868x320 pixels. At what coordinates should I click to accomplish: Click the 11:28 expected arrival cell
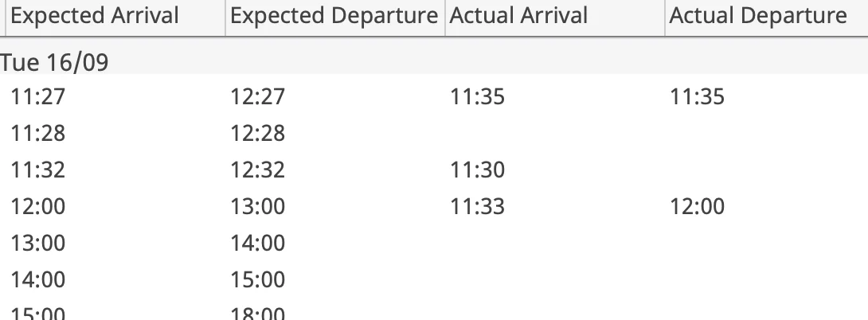[x=38, y=134]
